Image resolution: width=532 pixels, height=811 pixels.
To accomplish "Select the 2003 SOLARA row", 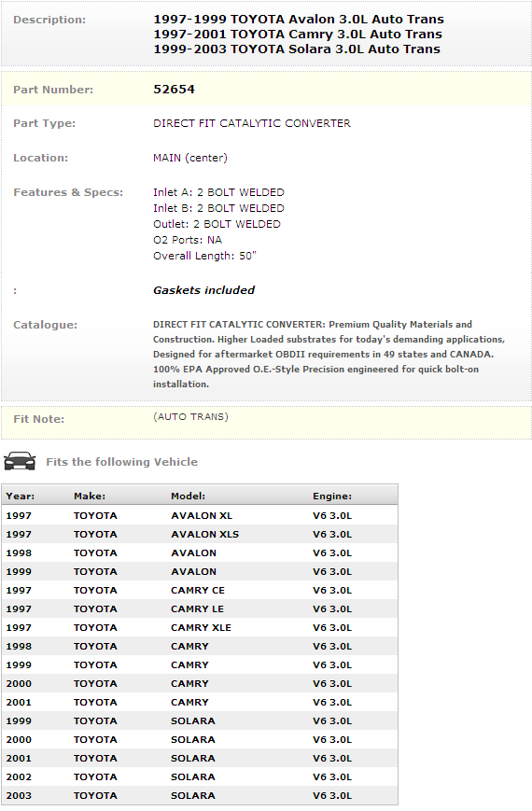I will click(x=200, y=795).
